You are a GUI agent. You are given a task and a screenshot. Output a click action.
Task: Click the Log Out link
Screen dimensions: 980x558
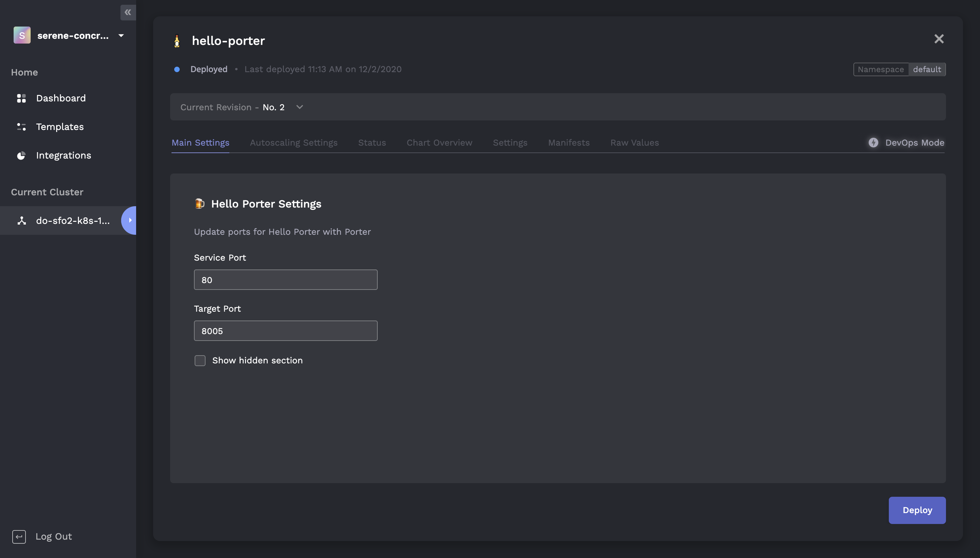click(x=54, y=537)
